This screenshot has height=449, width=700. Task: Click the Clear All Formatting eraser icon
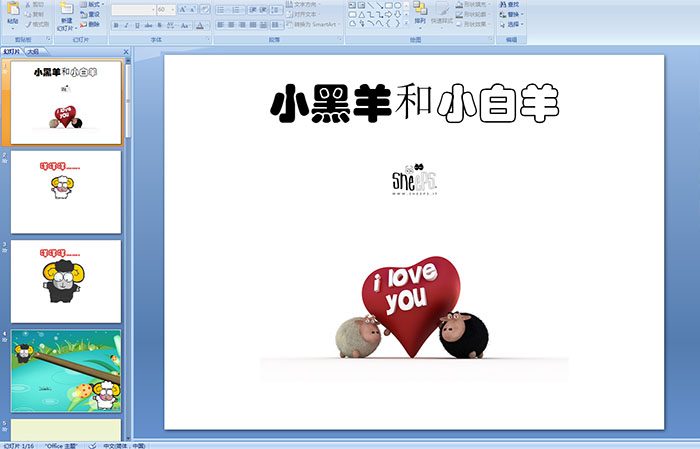(204, 10)
